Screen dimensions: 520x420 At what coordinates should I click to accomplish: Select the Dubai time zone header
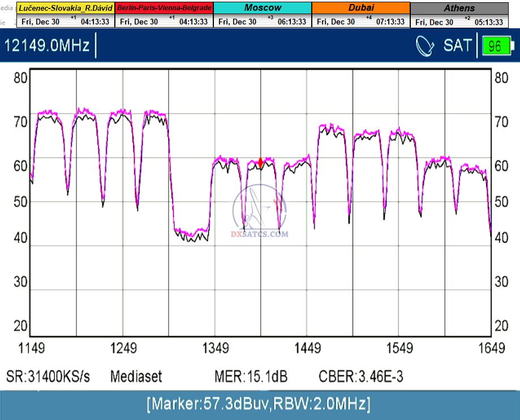pos(361,8)
